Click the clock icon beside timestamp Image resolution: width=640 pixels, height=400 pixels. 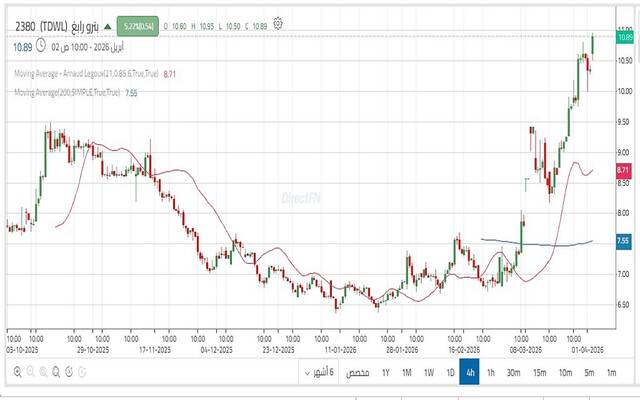coord(40,45)
